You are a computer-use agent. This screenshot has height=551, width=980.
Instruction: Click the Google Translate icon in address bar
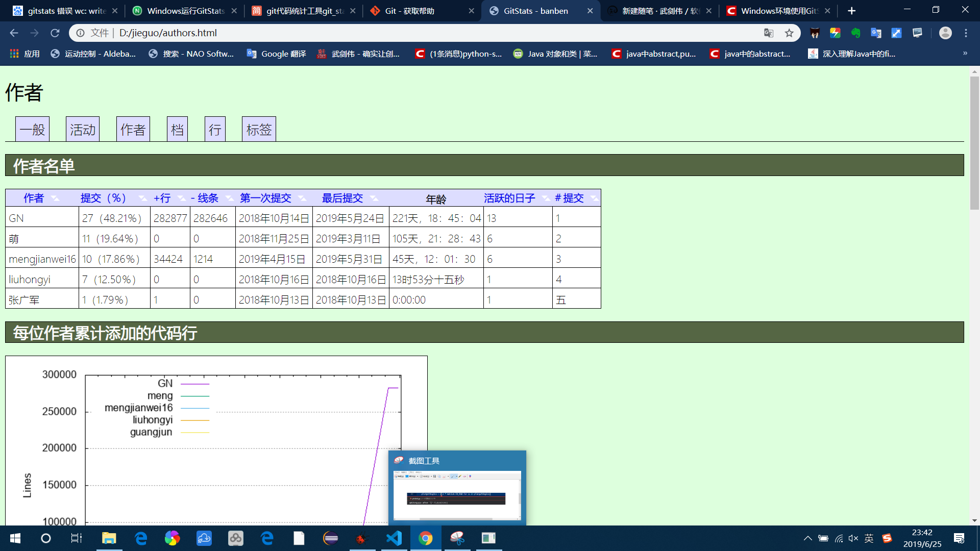coord(769,33)
